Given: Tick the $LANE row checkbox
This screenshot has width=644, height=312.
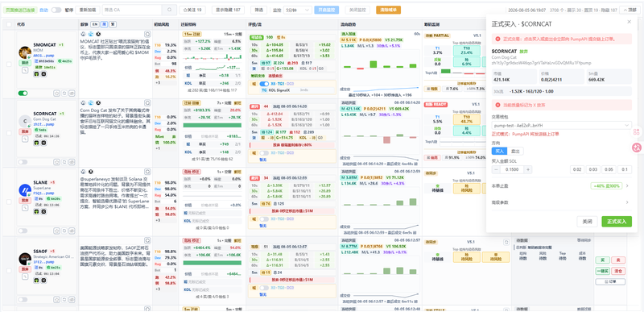Looking at the screenshot, I should [9, 202].
